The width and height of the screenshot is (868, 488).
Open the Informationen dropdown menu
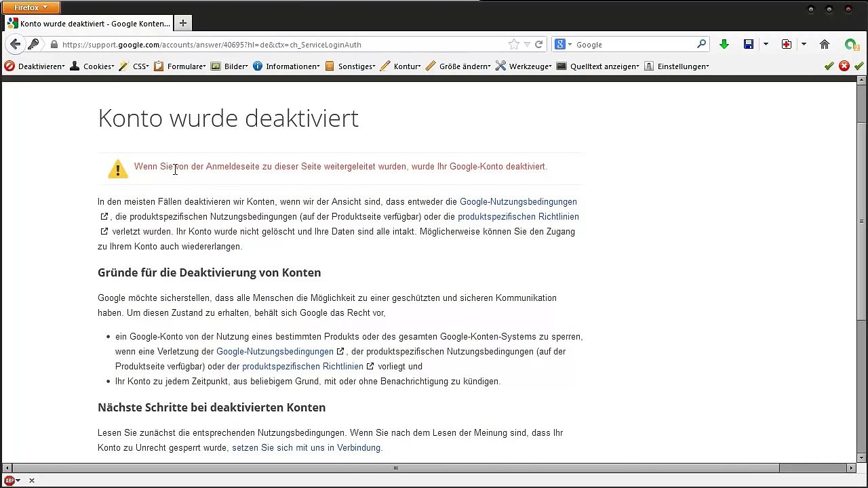(x=286, y=66)
